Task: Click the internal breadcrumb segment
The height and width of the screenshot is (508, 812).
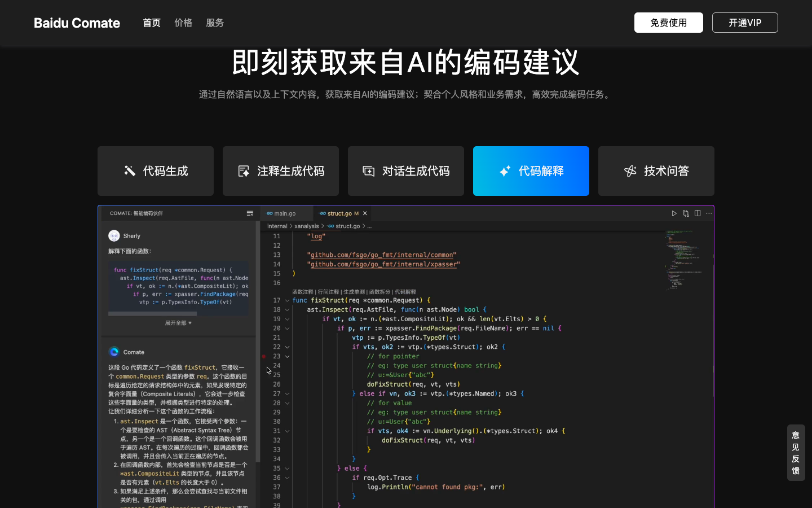Action: pos(277,226)
